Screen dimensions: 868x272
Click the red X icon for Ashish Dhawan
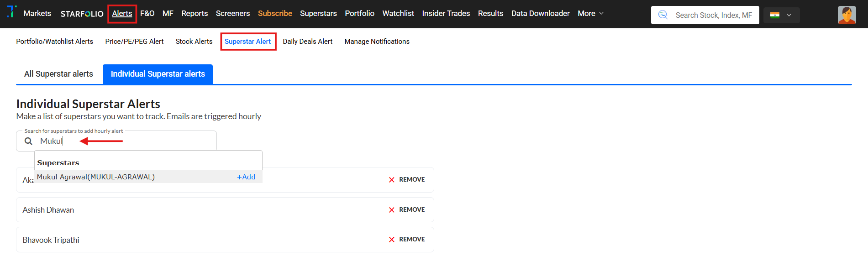point(392,210)
